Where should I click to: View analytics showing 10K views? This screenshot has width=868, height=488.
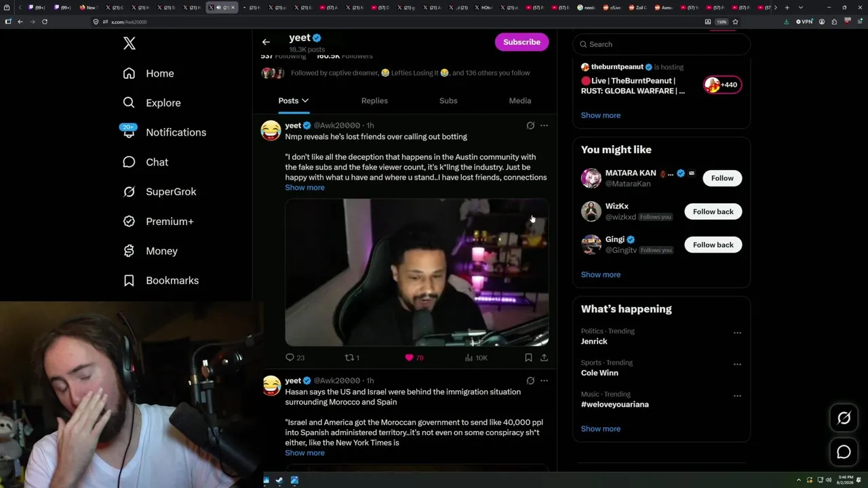pyautogui.click(x=476, y=357)
